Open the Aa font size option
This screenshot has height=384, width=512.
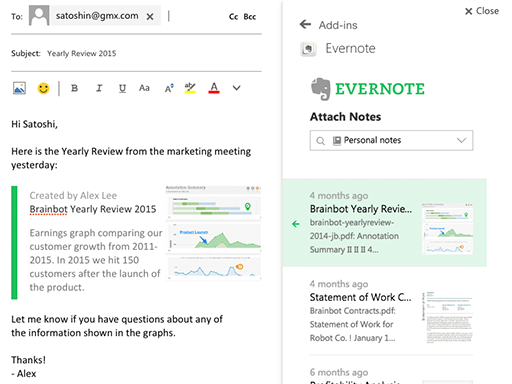coord(144,88)
